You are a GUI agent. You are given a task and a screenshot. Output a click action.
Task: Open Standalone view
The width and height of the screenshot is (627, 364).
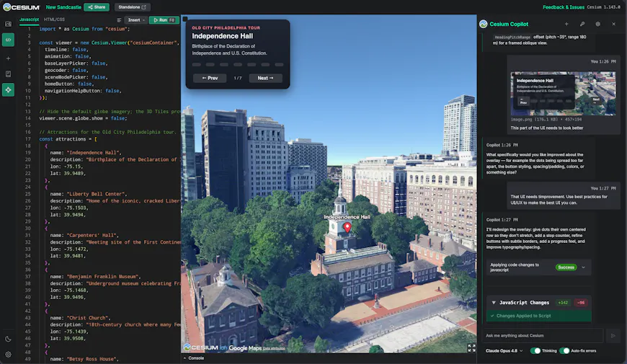[132, 7]
